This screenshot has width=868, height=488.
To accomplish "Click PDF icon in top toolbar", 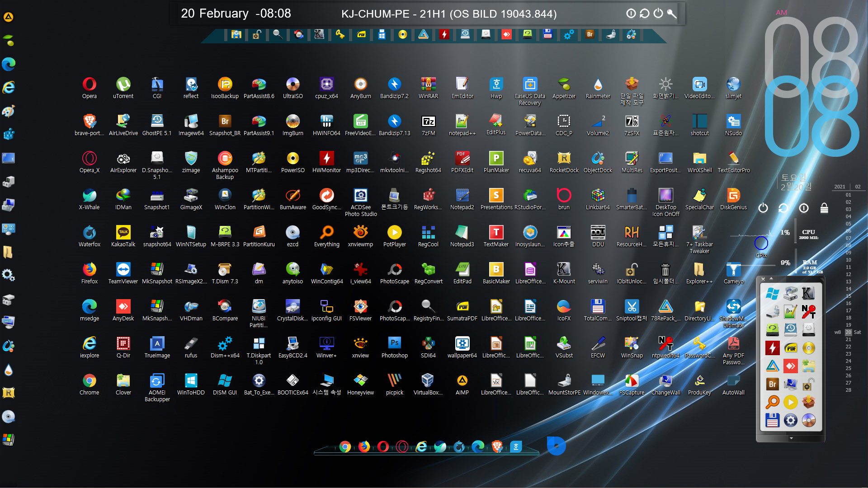I will (361, 34).
